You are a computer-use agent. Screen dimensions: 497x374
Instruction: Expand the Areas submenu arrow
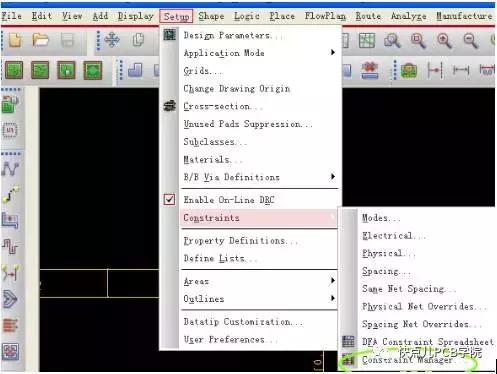(x=332, y=281)
